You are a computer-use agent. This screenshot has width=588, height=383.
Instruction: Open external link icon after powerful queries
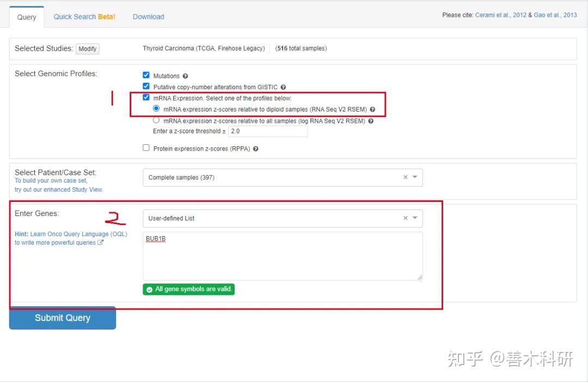click(101, 243)
